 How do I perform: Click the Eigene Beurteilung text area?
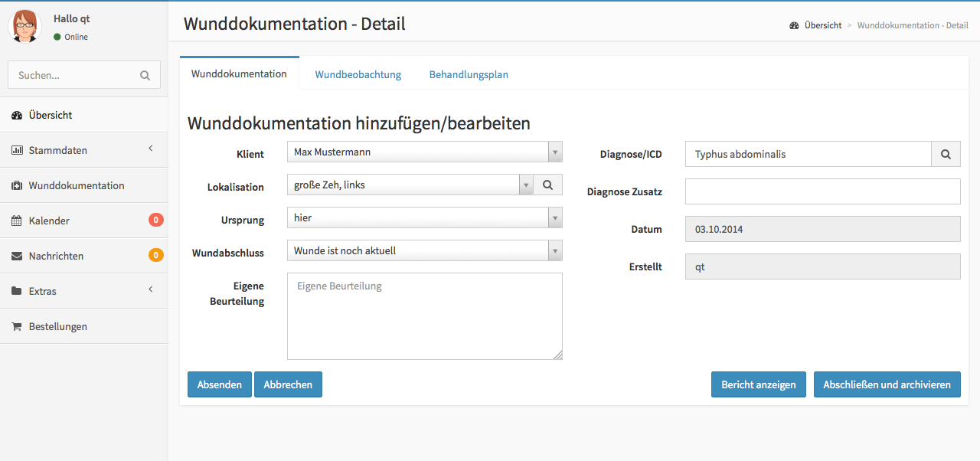pos(425,316)
